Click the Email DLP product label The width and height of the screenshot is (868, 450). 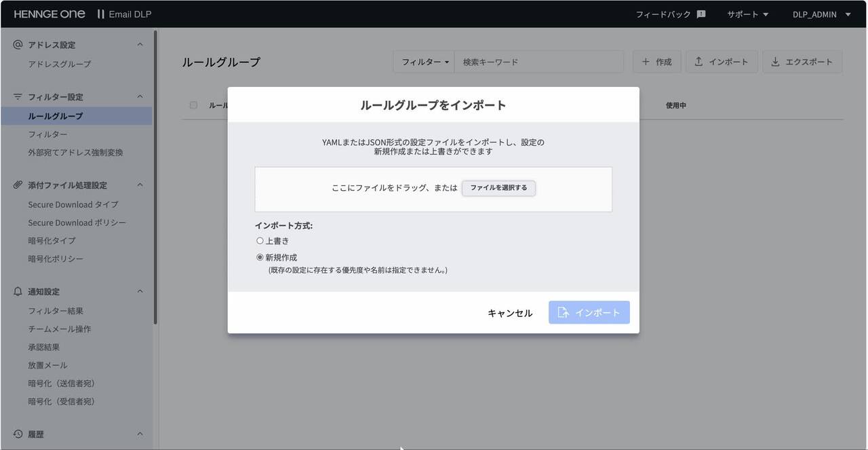(130, 14)
